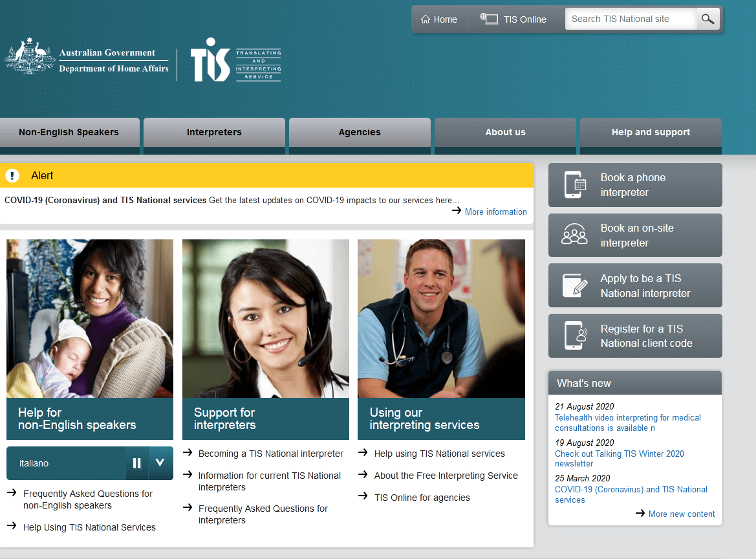Click arrow beside More new content
The height and width of the screenshot is (559, 756).
click(x=640, y=513)
